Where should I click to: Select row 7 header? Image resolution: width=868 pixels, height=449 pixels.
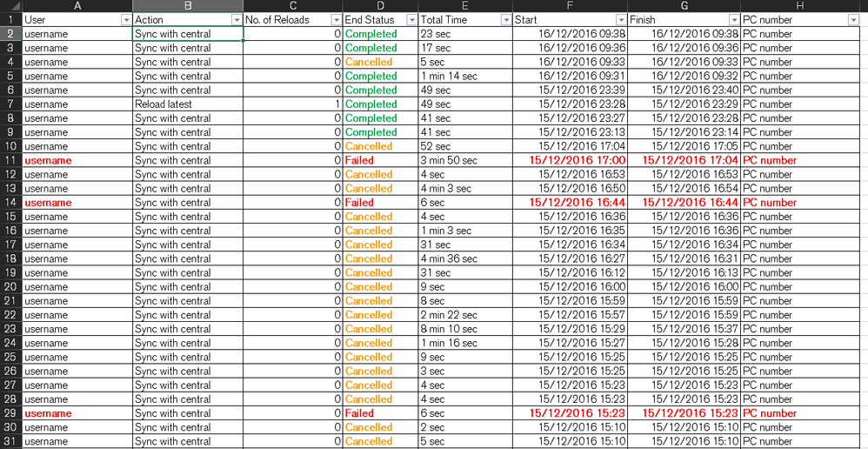click(11, 104)
